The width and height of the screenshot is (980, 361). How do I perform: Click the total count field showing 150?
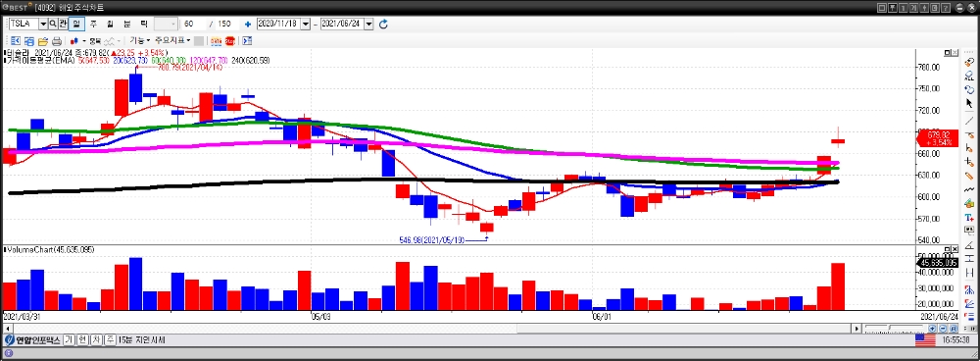tap(228, 24)
